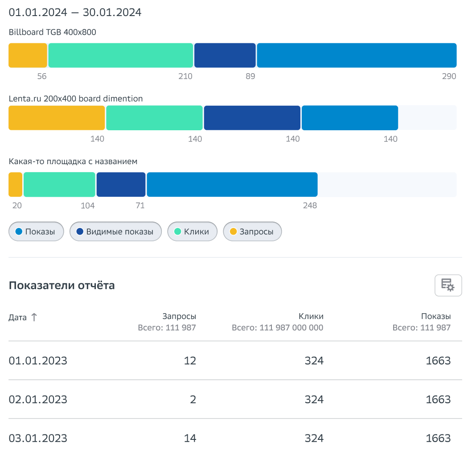This screenshot has width=476, height=451.
Task: Toggle Клики legend chip
Action: 192,232
